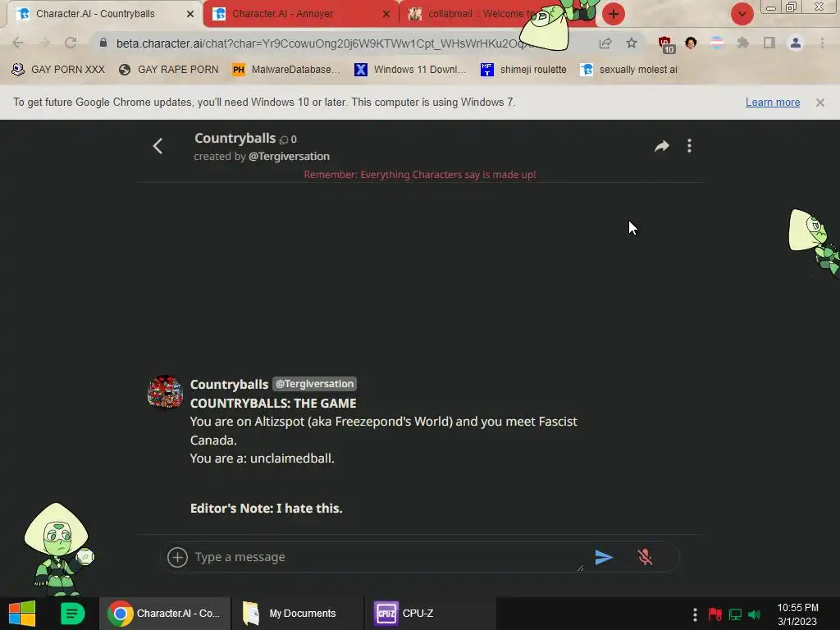Viewport: 840px width, 630px height.
Task: Open creator profile @Tergiversation in header
Action: pyautogui.click(x=289, y=157)
